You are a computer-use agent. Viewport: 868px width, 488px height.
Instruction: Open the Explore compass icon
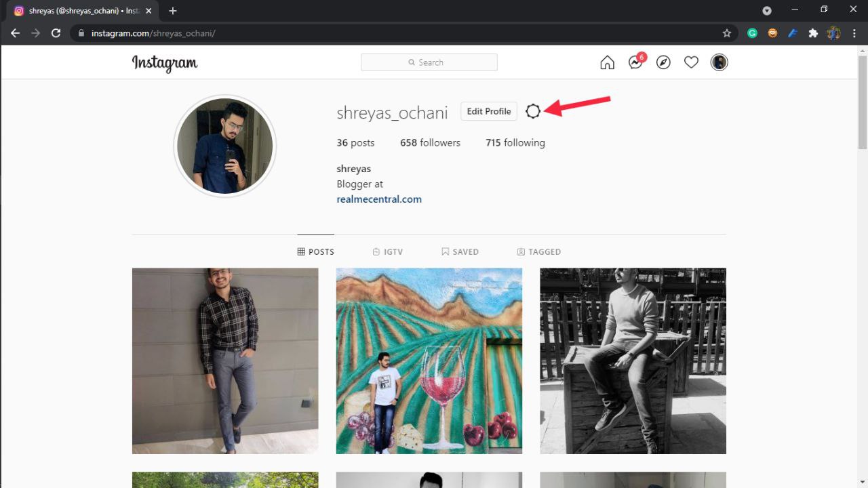(663, 62)
